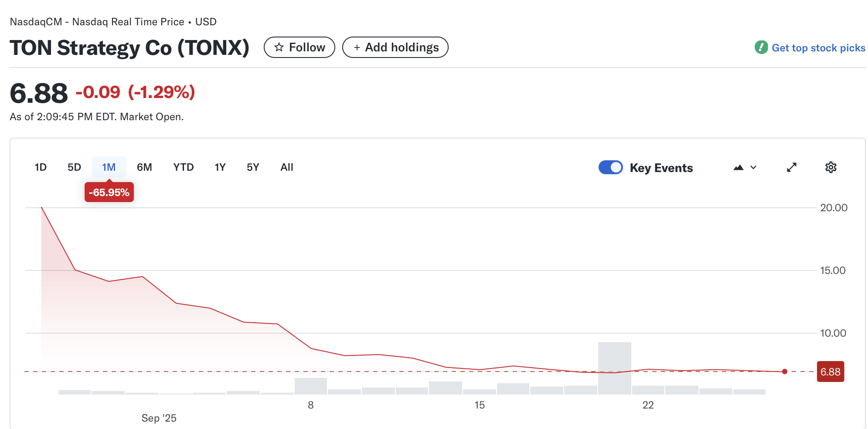Select the 5D time range
Viewport: 868px width, 429px height.
pyautogui.click(x=74, y=168)
